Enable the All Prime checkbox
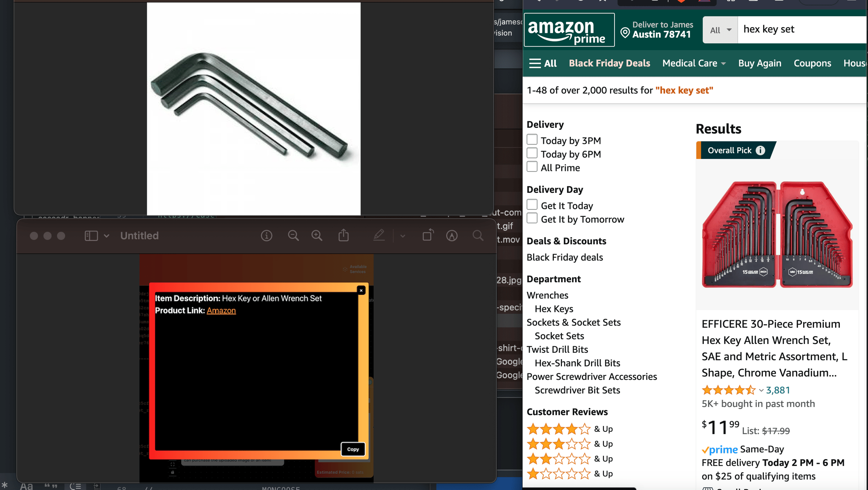 (532, 167)
